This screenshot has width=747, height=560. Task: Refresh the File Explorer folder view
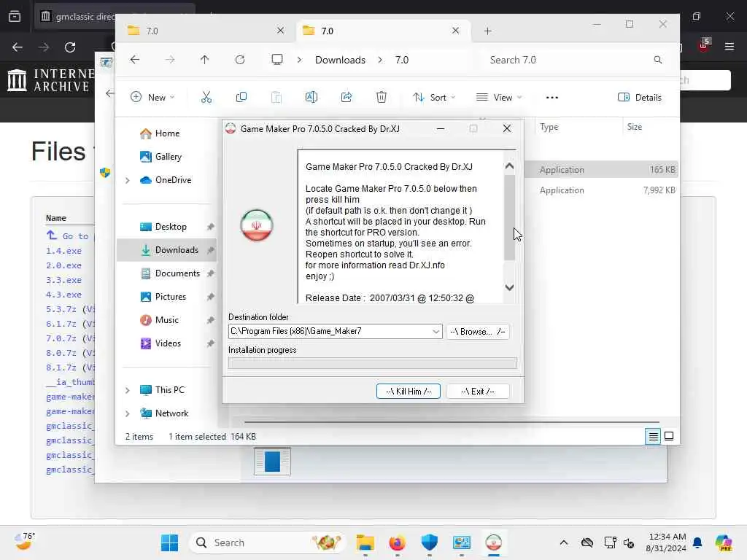coord(239,60)
